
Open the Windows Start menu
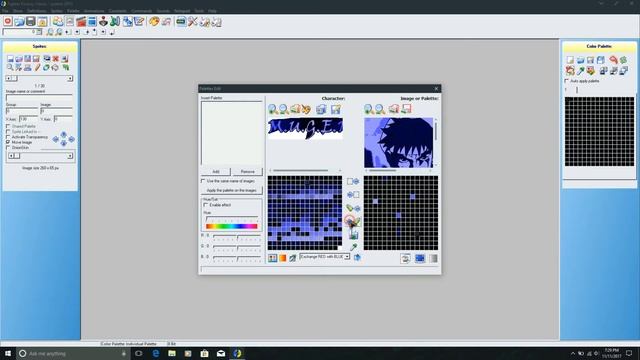(x=8, y=353)
